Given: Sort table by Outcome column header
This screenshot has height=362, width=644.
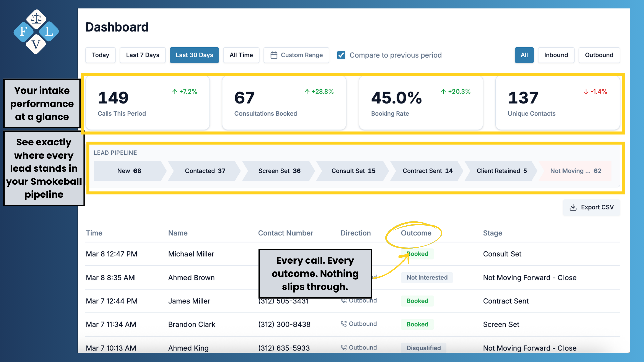Looking at the screenshot, I should [x=416, y=233].
